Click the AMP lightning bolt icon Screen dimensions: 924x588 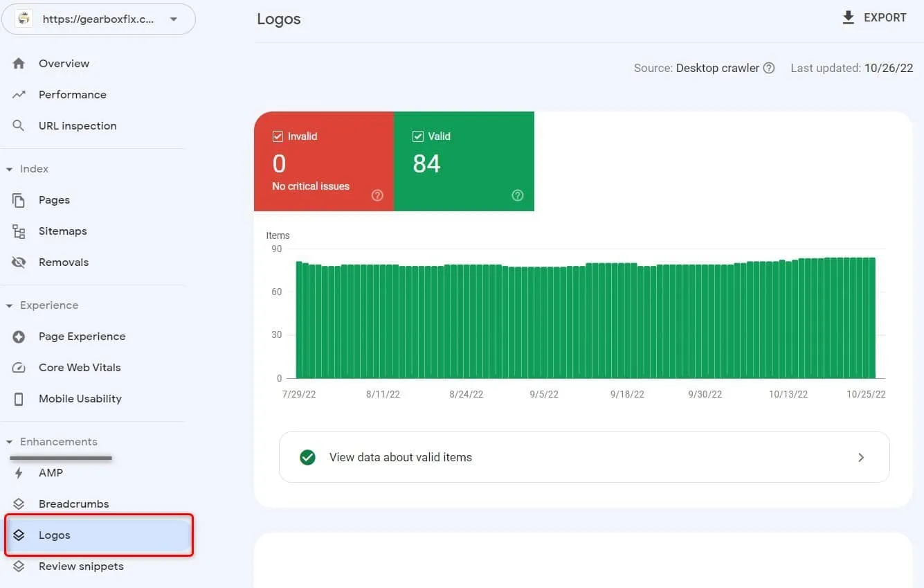pyautogui.click(x=19, y=473)
